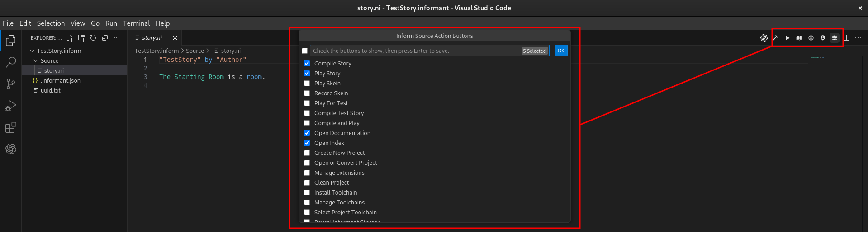Open the Selection menu
The image size is (868, 232).
51,23
